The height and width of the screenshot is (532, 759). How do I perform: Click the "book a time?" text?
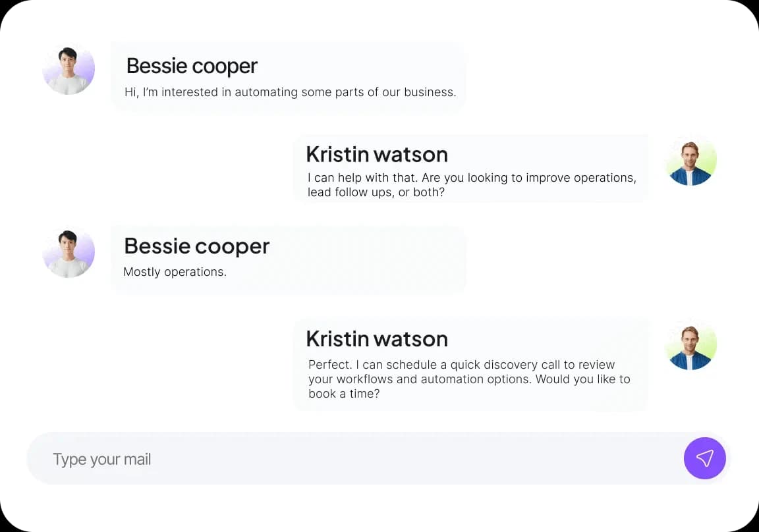343,394
